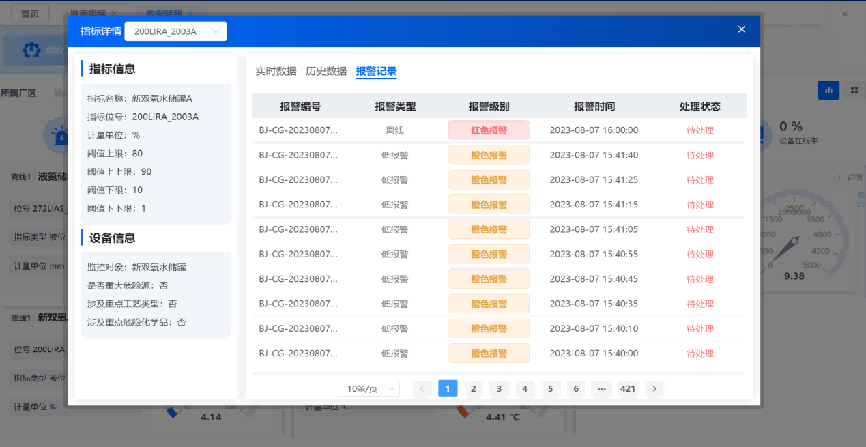Click the 阈值上限: 80 info line
The width and height of the screenshot is (866, 447).
click(115, 153)
